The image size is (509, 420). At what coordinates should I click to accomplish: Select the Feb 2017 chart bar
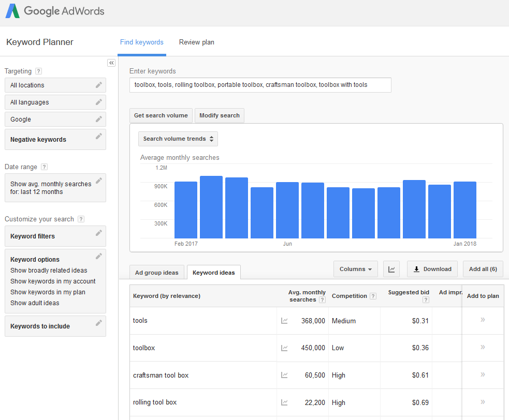coord(186,210)
